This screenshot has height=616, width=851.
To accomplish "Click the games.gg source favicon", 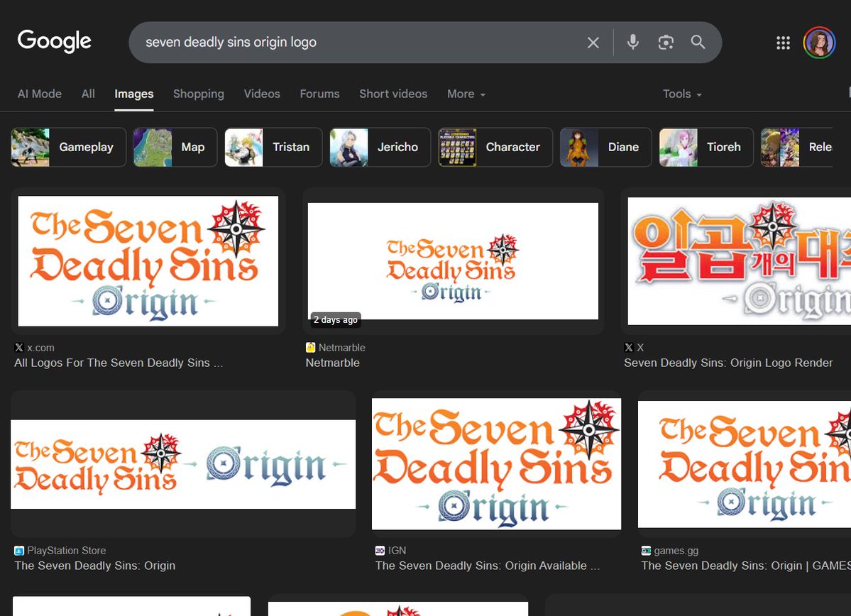I will (x=646, y=550).
